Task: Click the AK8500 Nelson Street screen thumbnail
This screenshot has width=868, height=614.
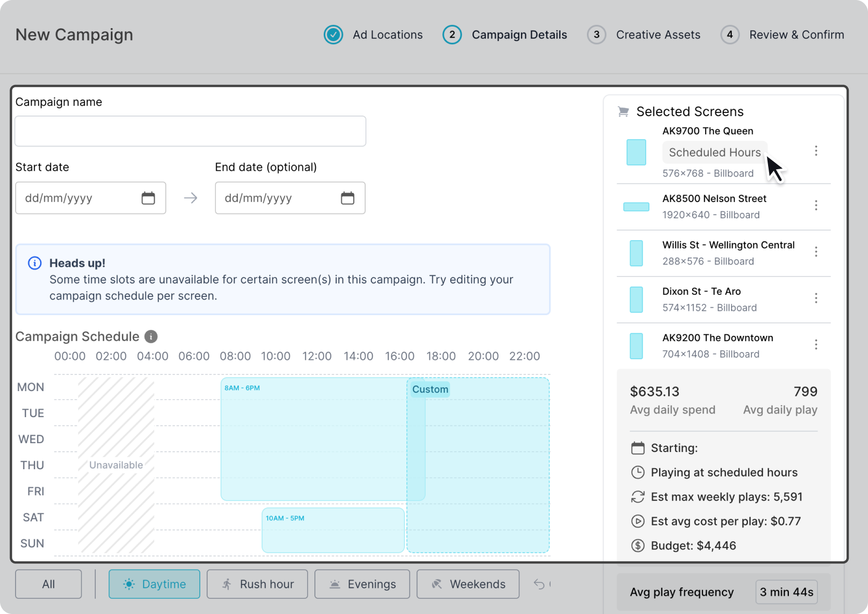Action: (636, 207)
